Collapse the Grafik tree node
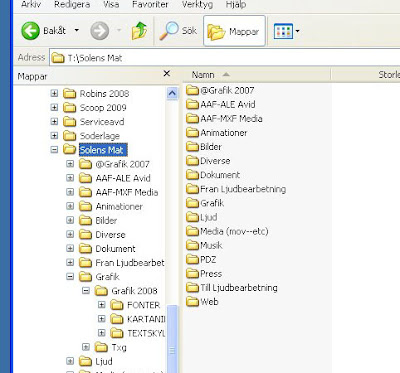Image resolution: width=400 pixels, height=373 pixels. [x=70, y=276]
